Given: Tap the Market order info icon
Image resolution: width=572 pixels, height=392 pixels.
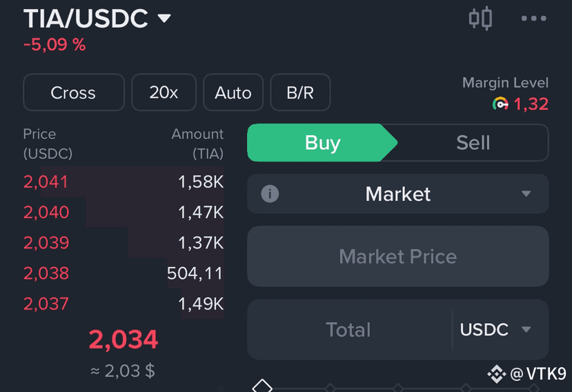Looking at the screenshot, I should point(270,194).
